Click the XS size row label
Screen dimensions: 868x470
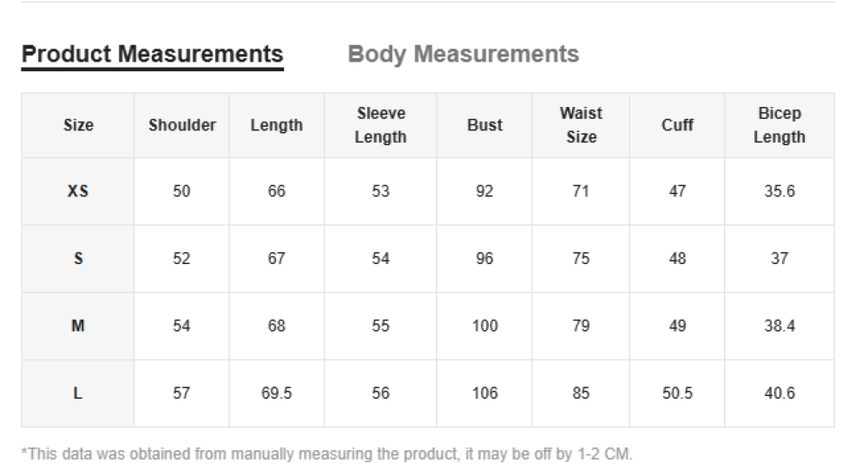click(x=78, y=191)
